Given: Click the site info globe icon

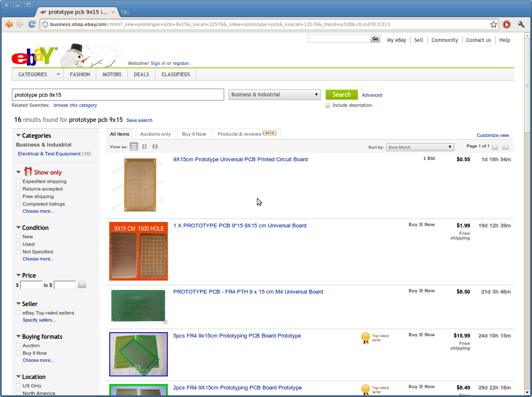Looking at the screenshot, I should click(x=45, y=24).
